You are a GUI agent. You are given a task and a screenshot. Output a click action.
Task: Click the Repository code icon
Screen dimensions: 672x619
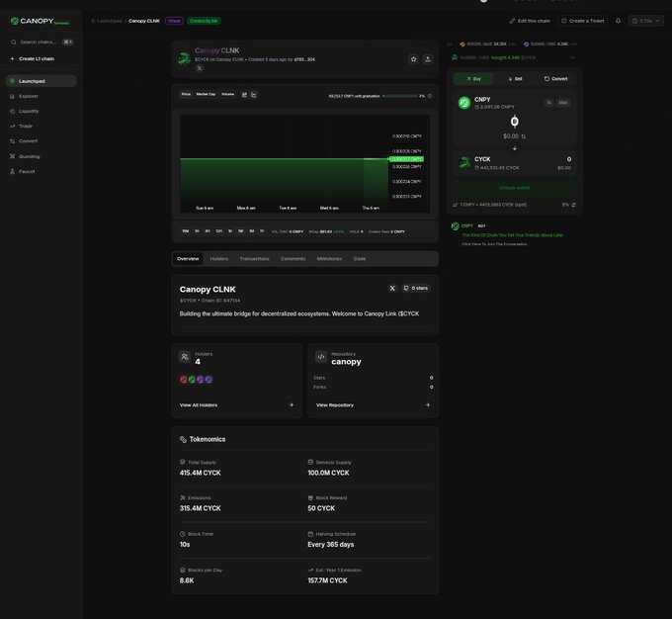point(321,357)
